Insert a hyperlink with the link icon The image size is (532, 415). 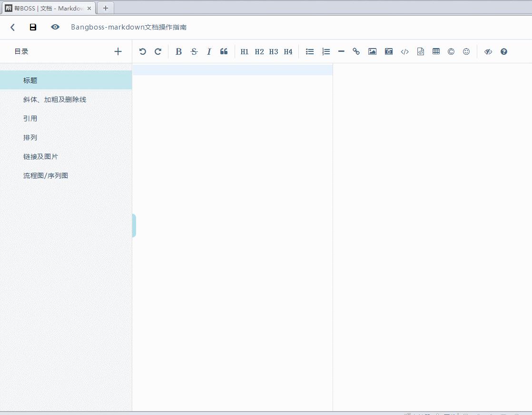coord(356,51)
